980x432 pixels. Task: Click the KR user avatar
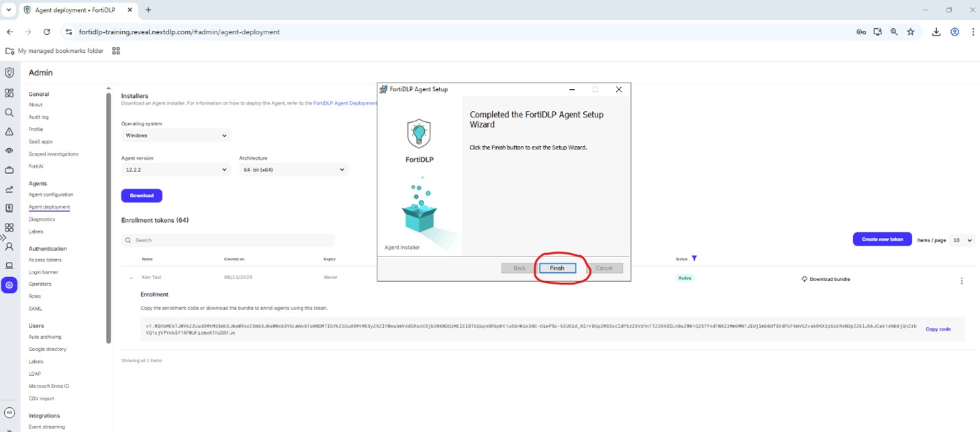(9, 413)
